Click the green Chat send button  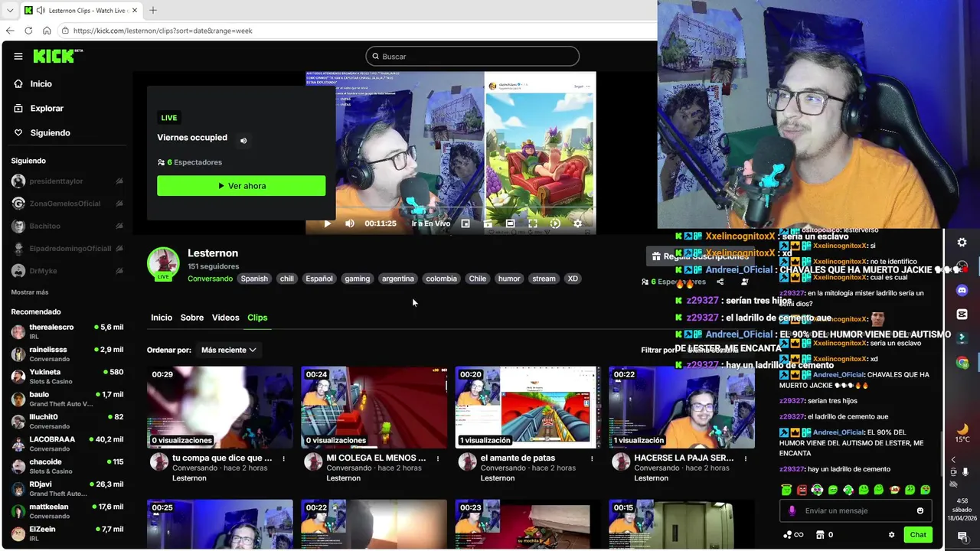click(918, 535)
